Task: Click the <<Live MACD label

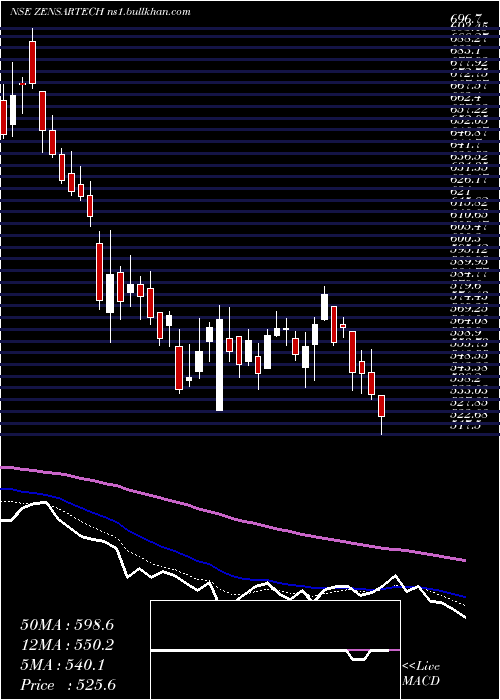Action: point(421,674)
